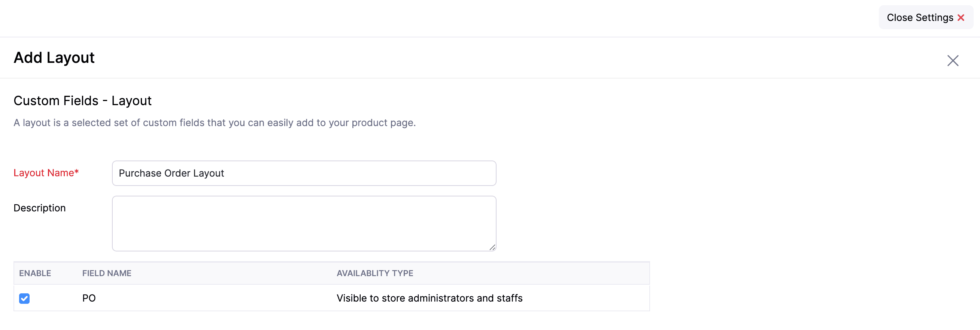Click the AVAILABLITY TYPE column header
The image size is (980, 330).
click(x=375, y=273)
